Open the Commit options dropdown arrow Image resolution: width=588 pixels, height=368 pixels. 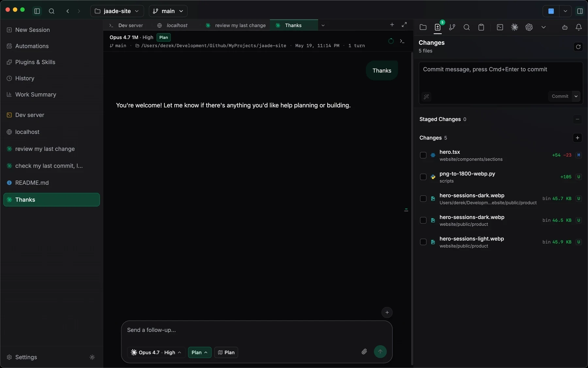(x=576, y=96)
